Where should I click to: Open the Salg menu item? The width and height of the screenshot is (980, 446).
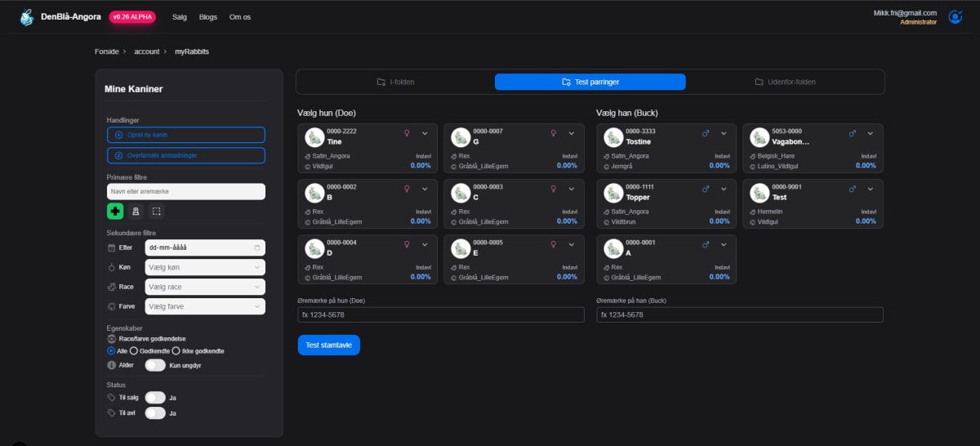[x=180, y=17]
